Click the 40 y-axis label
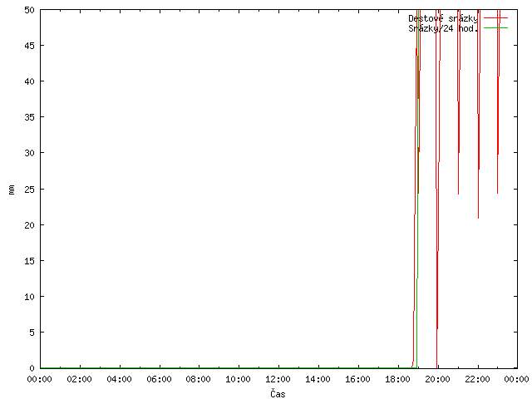This screenshot has height=399, width=532. tap(30, 81)
